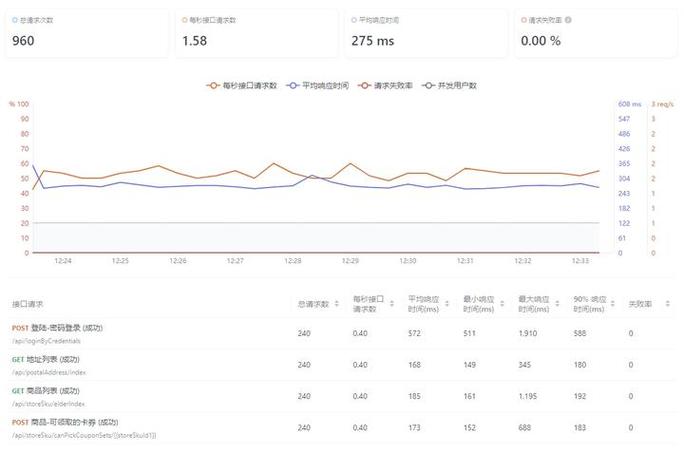Viewport: 684px width, 453px height.
Task: Select the 请求失败率 card showing 0.00 %
Action: click(x=596, y=33)
